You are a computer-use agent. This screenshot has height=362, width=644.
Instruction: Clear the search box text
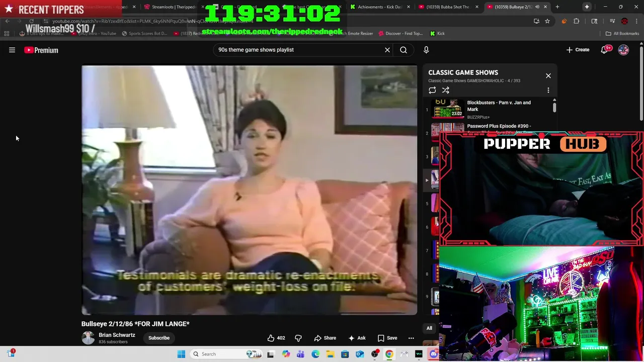[x=387, y=50]
